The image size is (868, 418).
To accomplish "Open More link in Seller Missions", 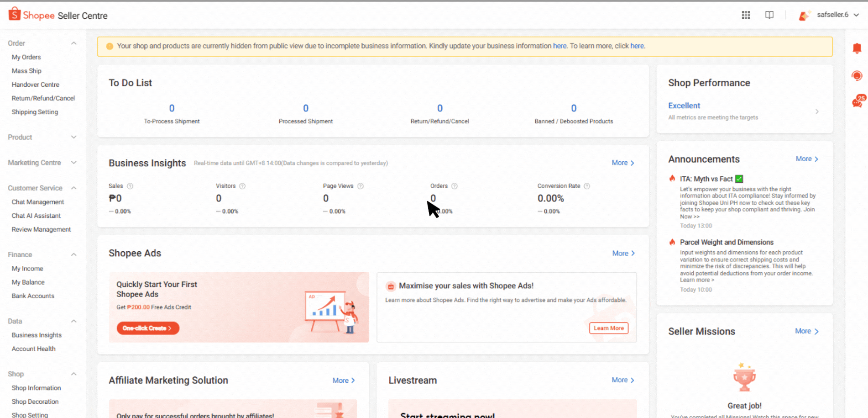I will tap(807, 331).
